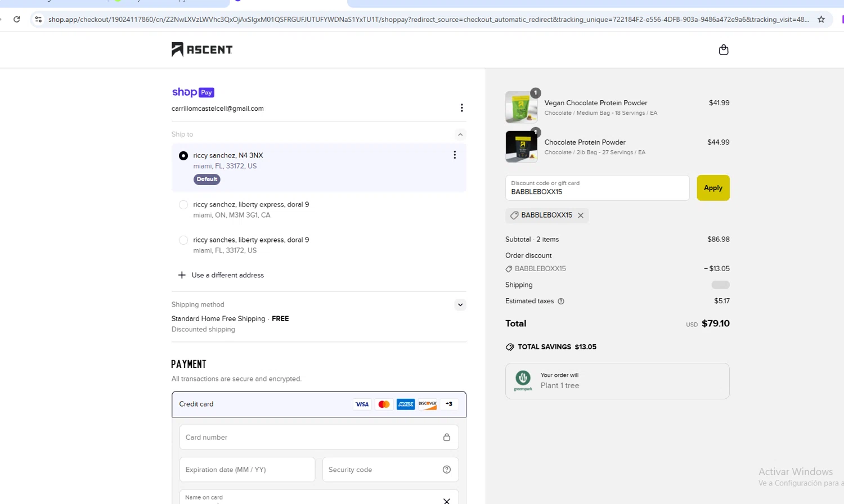This screenshot has height=504, width=844.
Task: Focus the discount code or gift card field
Action: click(597, 188)
